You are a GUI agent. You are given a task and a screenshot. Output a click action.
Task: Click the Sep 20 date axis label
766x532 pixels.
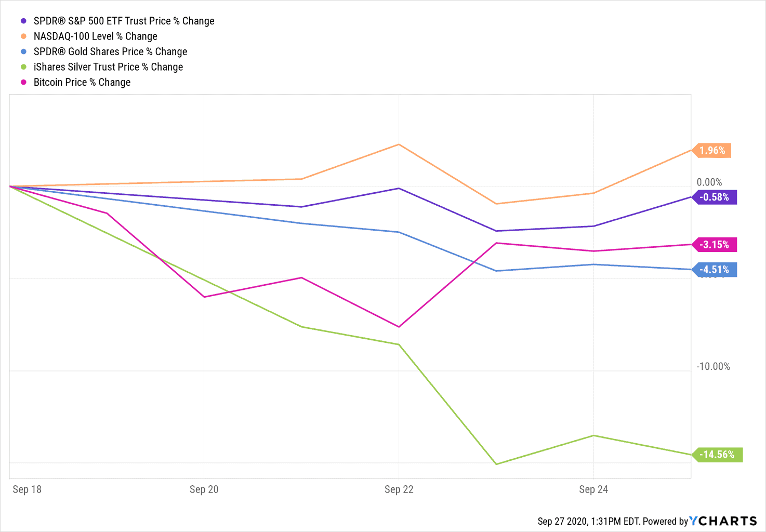[x=204, y=489]
